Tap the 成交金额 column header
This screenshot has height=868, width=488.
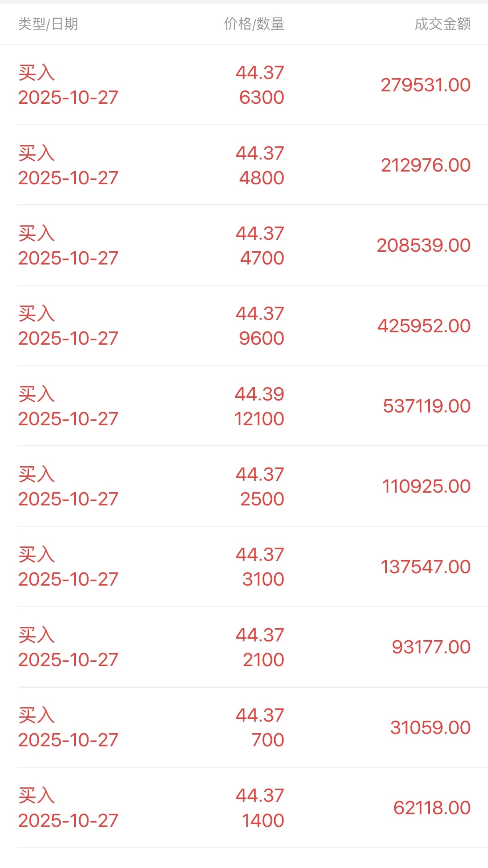click(x=443, y=24)
